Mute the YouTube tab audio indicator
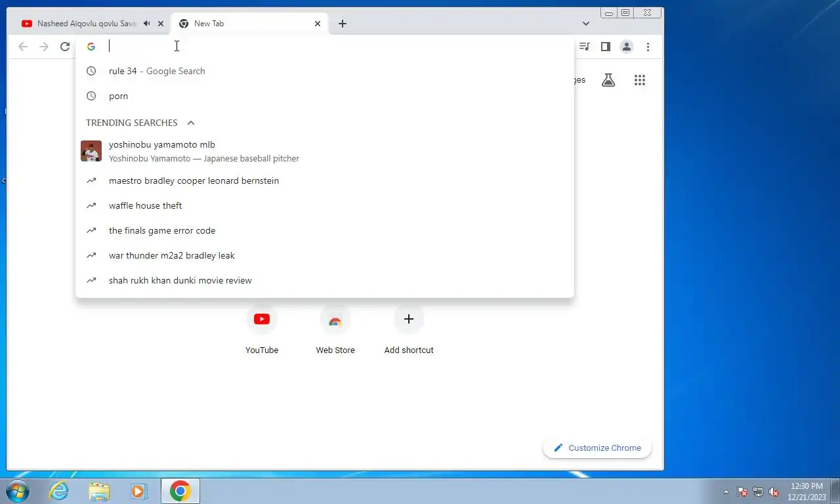This screenshot has height=504, width=840. [147, 24]
